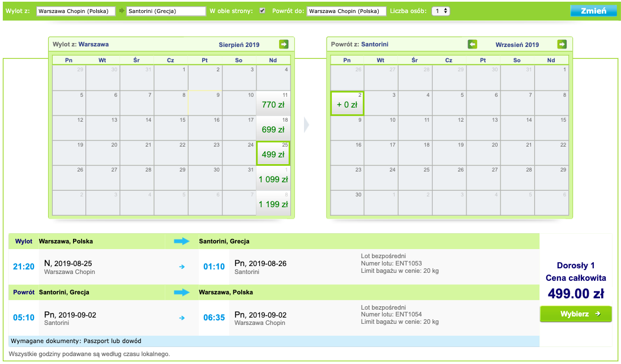Choose the 1 099 zł departure date
Image resolution: width=621 pixels, height=364 pixels.
coord(273,178)
